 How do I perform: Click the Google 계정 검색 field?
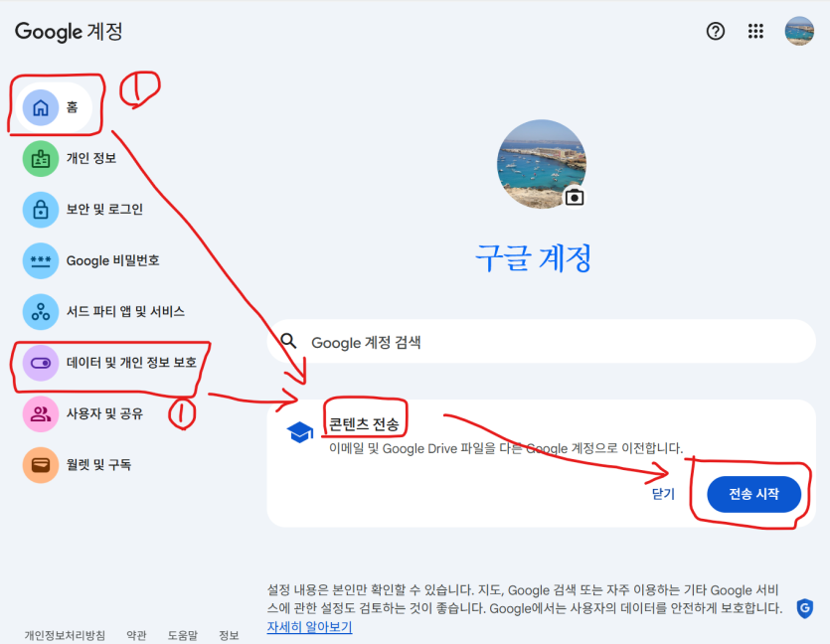tap(541, 341)
